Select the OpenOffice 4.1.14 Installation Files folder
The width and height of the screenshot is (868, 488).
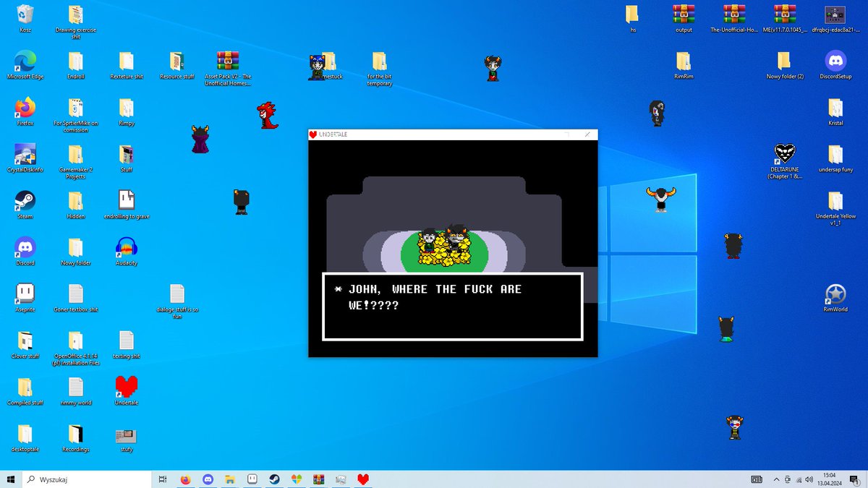point(75,348)
